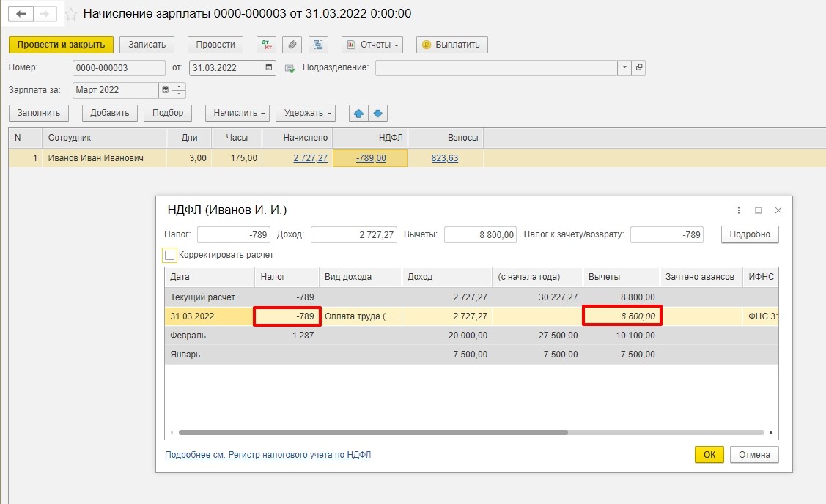Click the Зарплата за field Март 2022
This screenshot has width=826, height=504.
115,90
